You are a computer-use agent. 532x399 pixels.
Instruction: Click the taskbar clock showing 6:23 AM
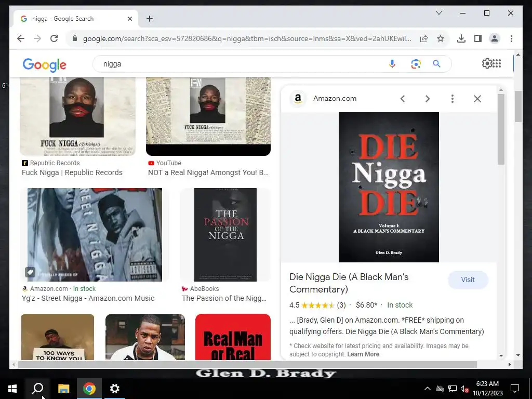pyautogui.click(x=488, y=389)
